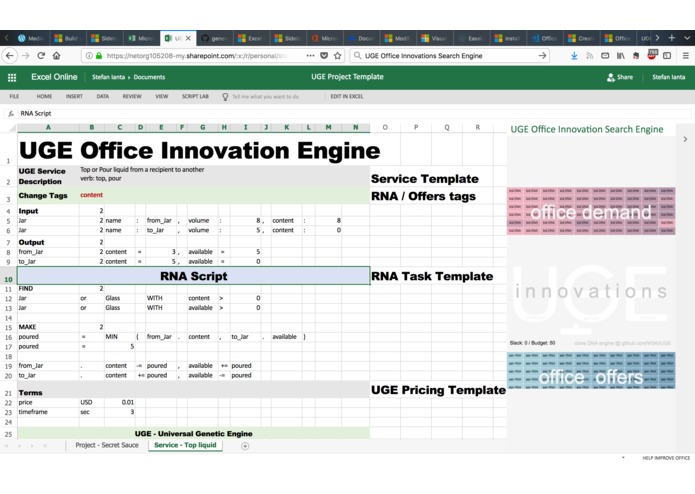Screen dimensions: 695x494
Task: Open the browser home page icon
Action: (x=56, y=56)
